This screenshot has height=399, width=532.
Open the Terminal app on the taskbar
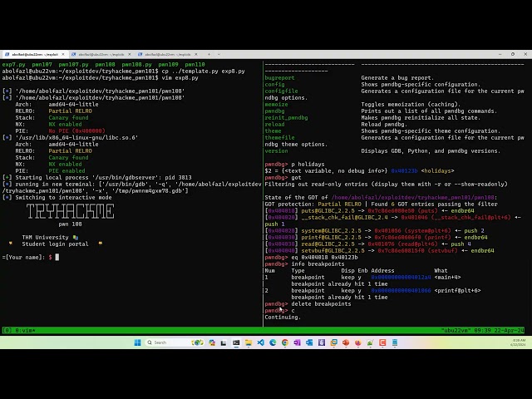pos(236,342)
